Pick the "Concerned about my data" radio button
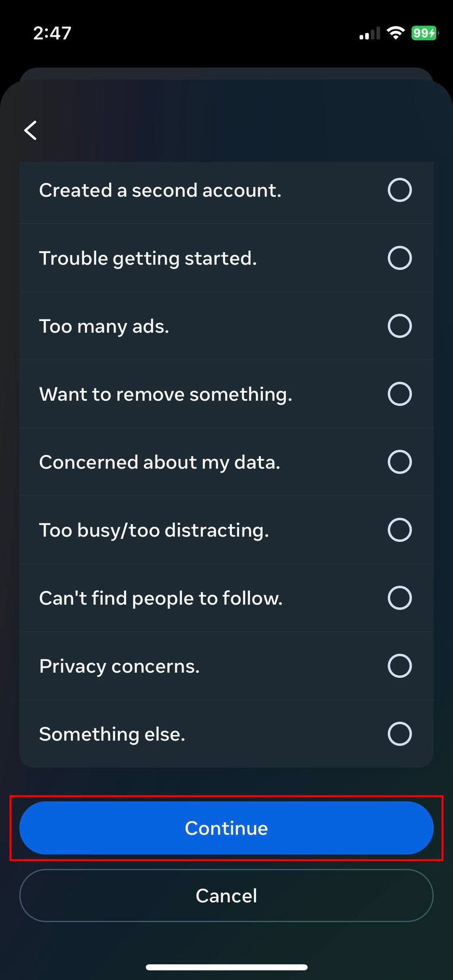The width and height of the screenshot is (453, 980). [399, 462]
